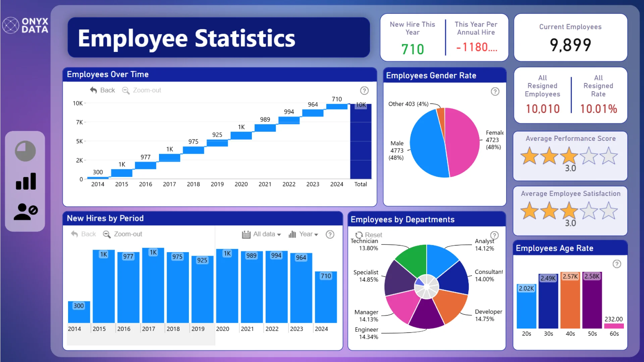The width and height of the screenshot is (644, 362).
Task: Click the Other 403 (4%) label
Action: tap(408, 104)
